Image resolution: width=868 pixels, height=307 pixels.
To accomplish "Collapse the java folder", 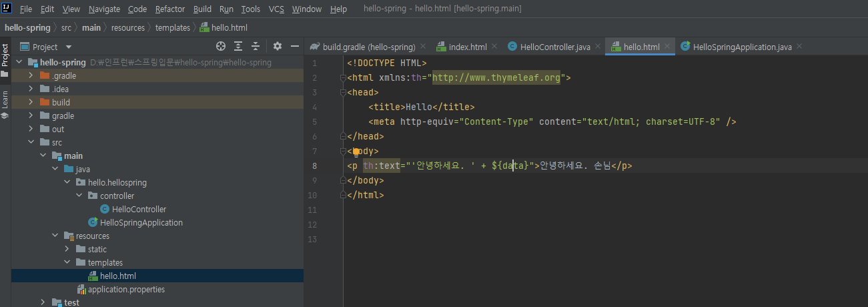I will click(x=55, y=169).
